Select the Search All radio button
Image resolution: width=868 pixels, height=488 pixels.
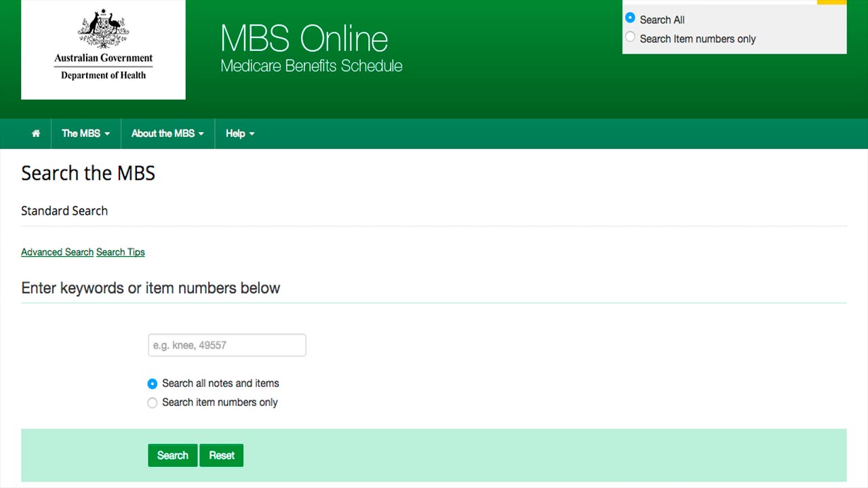(x=631, y=18)
